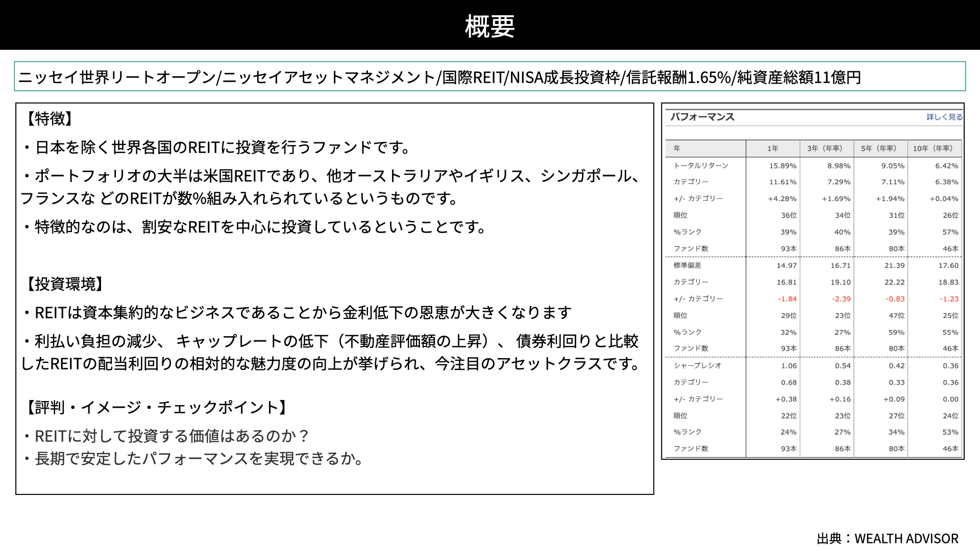Click the +4.28% category difference value

tap(782, 199)
